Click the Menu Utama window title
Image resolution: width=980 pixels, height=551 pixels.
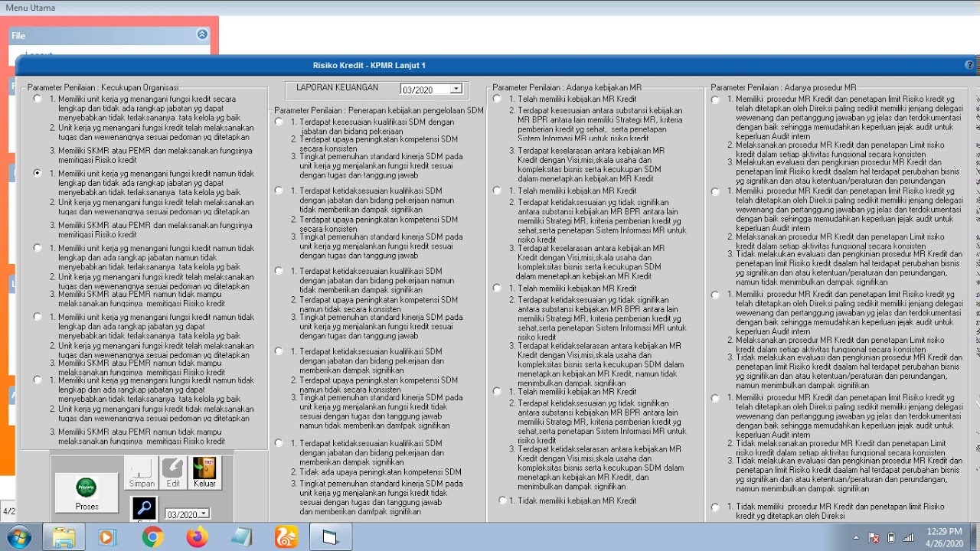coord(31,8)
